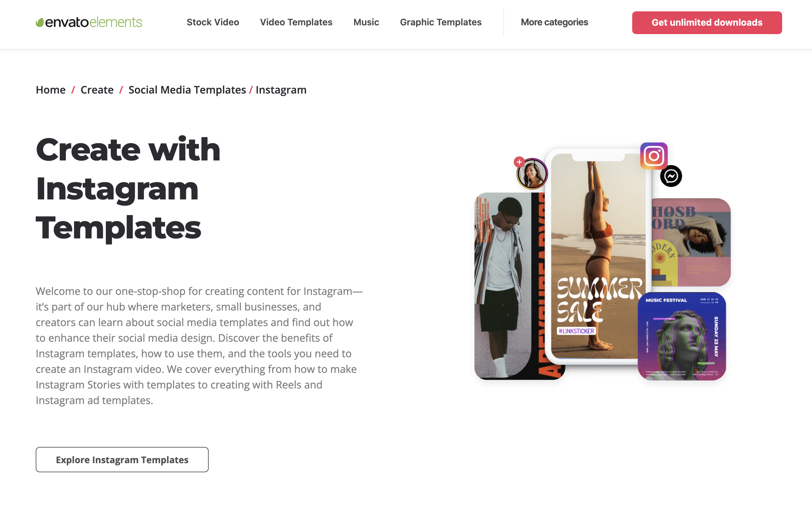This screenshot has width=812, height=508.
Task: Open the Music category
Action: click(366, 22)
